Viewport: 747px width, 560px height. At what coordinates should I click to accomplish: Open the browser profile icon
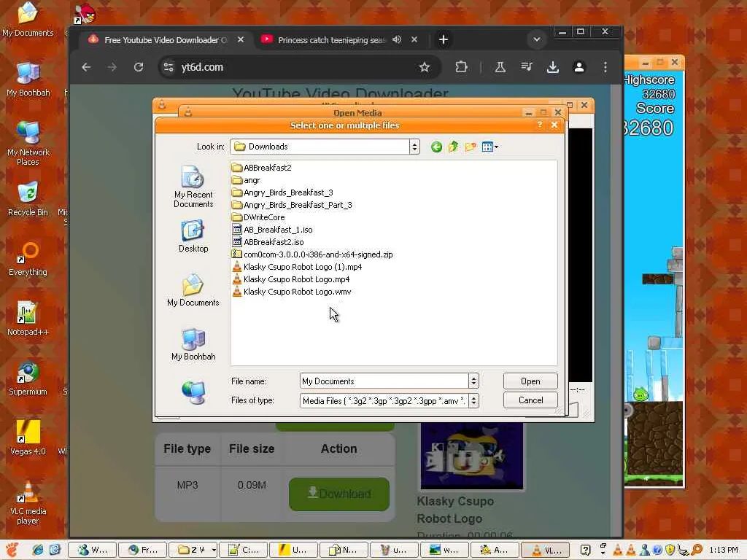(x=578, y=67)
